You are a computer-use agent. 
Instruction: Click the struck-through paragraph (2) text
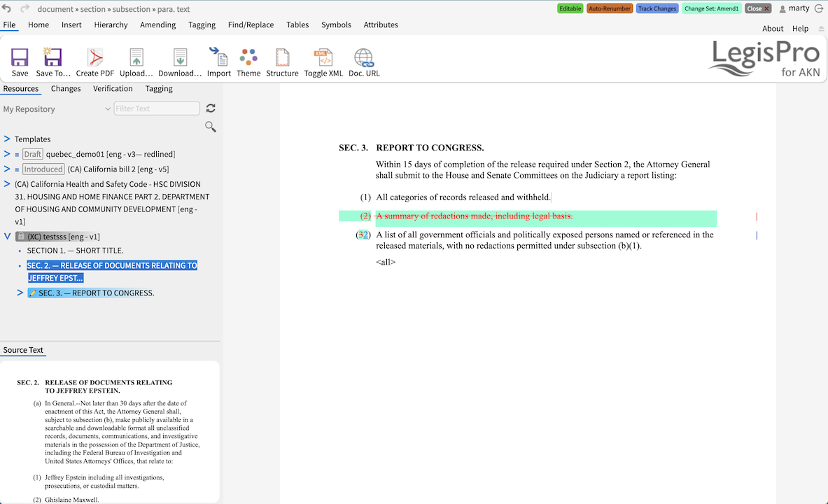pos(475,216)
